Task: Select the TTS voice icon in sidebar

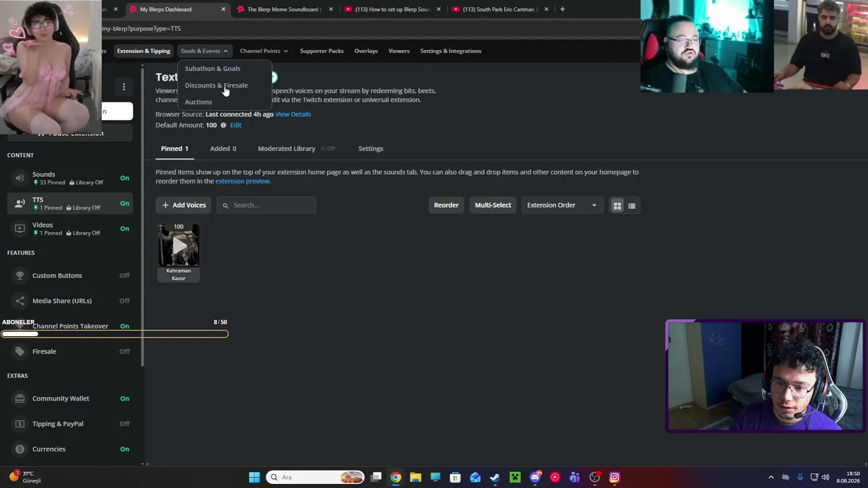Action: [x=20, y=203]
